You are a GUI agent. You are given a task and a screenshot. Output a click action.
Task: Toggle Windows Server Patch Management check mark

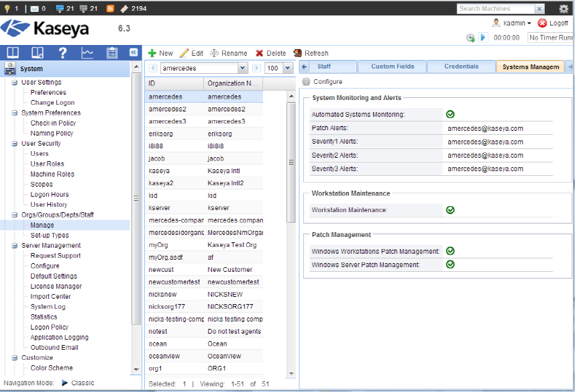click(x=450, y=264)
